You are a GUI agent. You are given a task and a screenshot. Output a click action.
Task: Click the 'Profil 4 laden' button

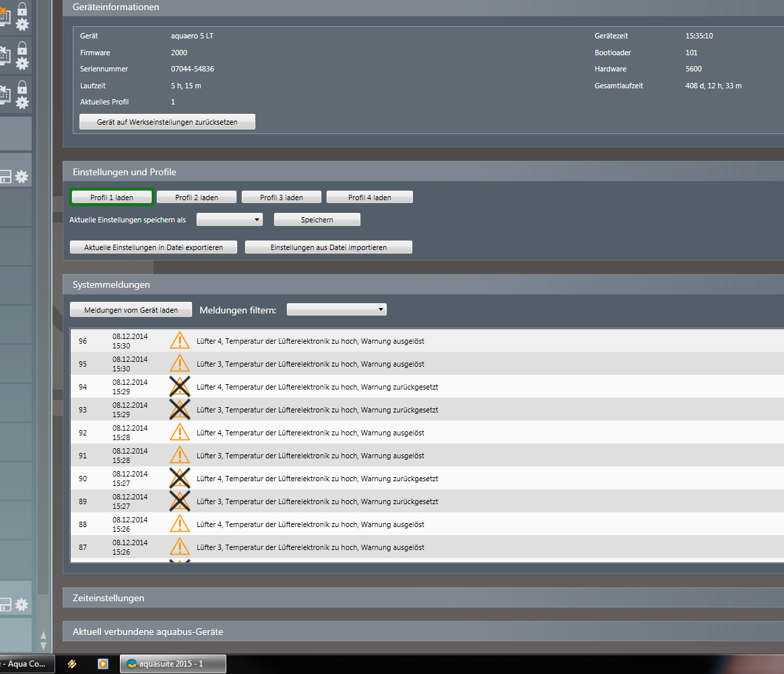(x=370, y=197)
